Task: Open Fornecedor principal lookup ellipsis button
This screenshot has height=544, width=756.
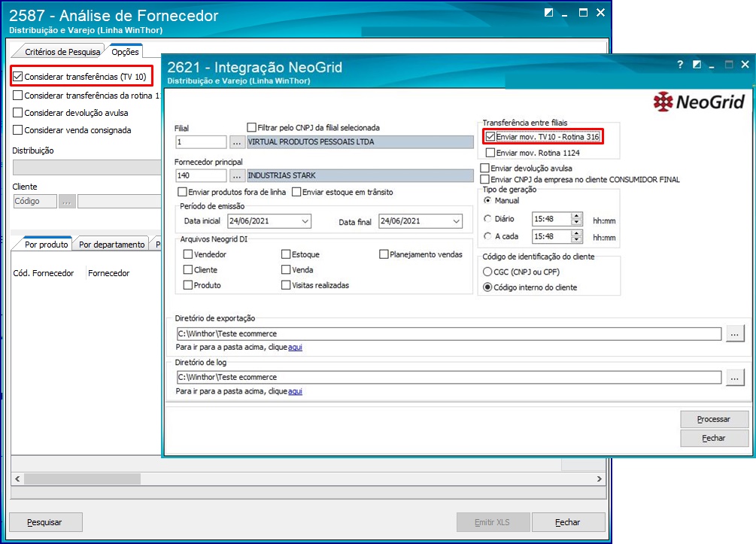Action: tap(236, 176)
